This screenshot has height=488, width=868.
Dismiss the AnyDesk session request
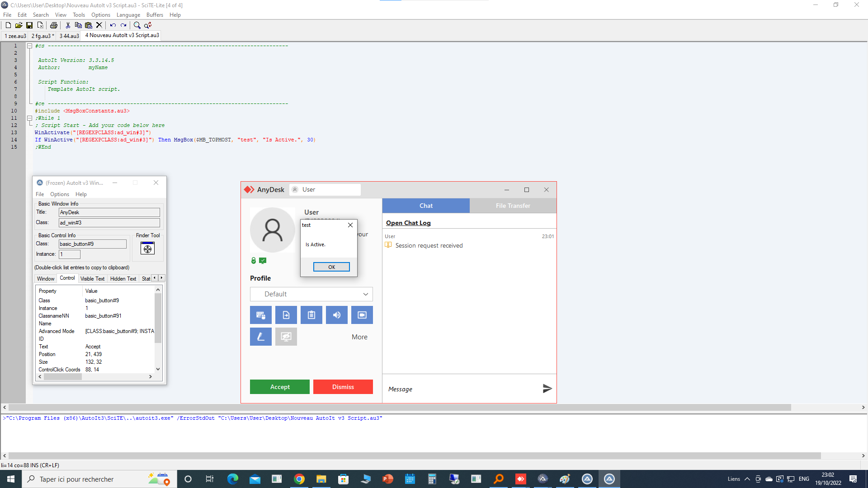(x=343, y=387)
